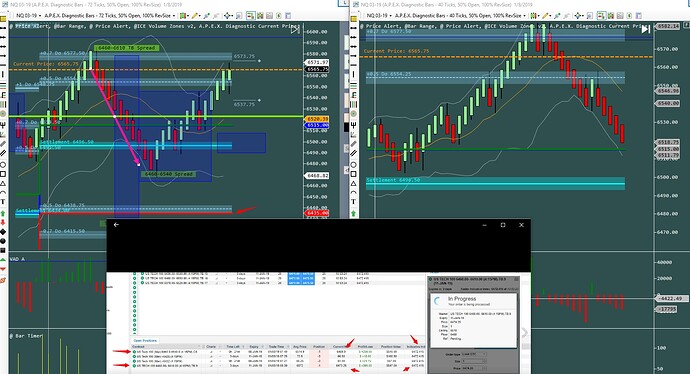The image size is (690, 374).
Task: Select the arc tool in left chart's drawing sidebar
Action: tap(3, 192)
